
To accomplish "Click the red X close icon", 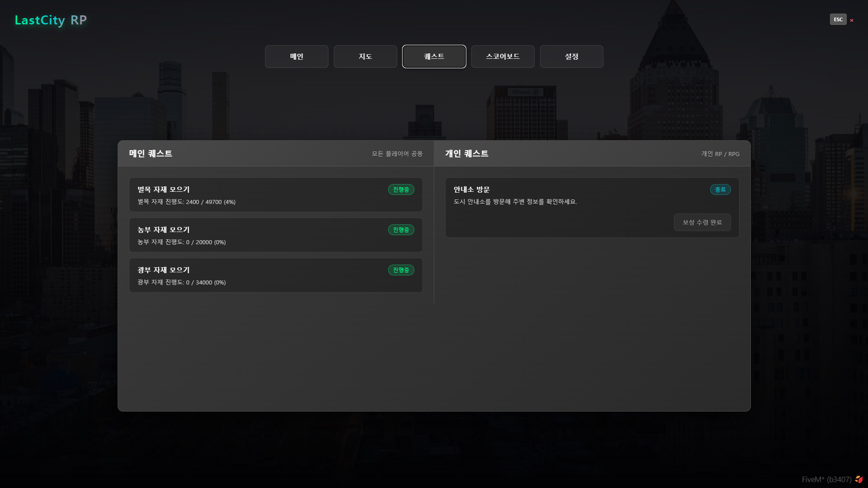I will point(852,20).
